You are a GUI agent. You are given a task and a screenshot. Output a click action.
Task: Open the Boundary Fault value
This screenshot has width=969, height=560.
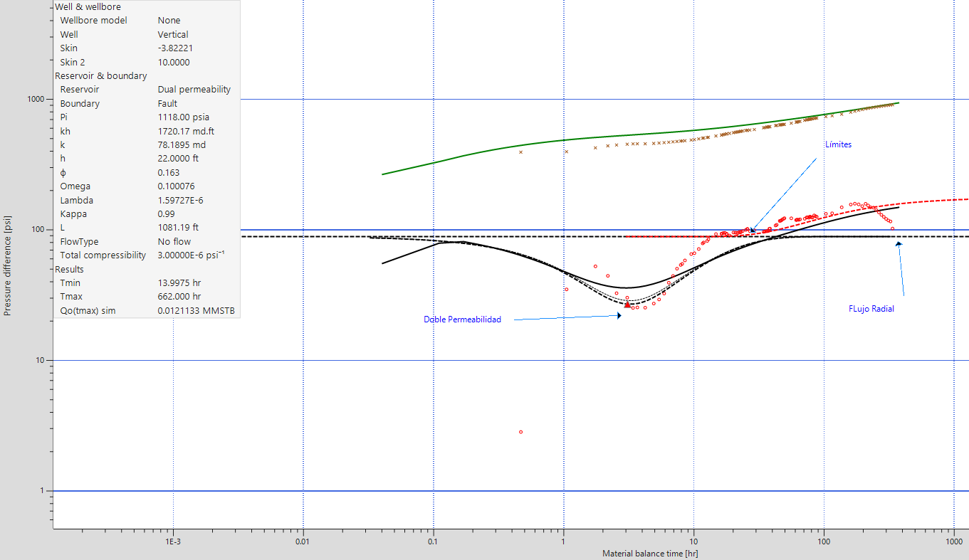coord(167,103)
